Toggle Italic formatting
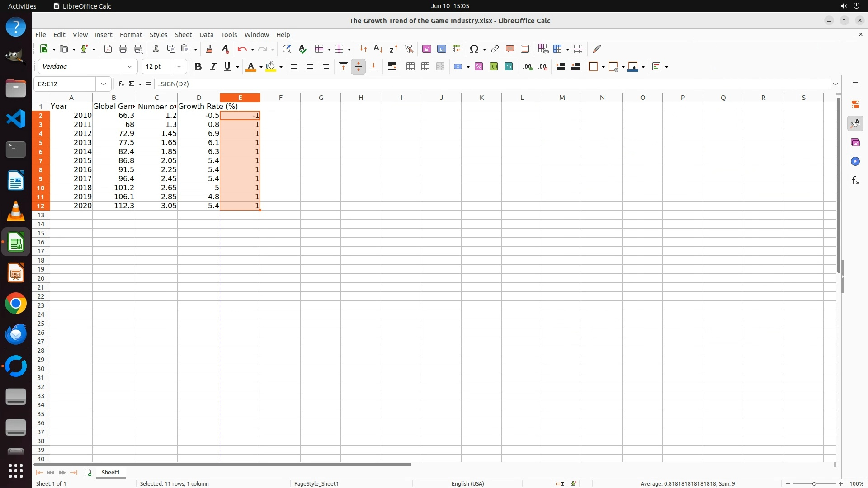 [x=213, y=67]
